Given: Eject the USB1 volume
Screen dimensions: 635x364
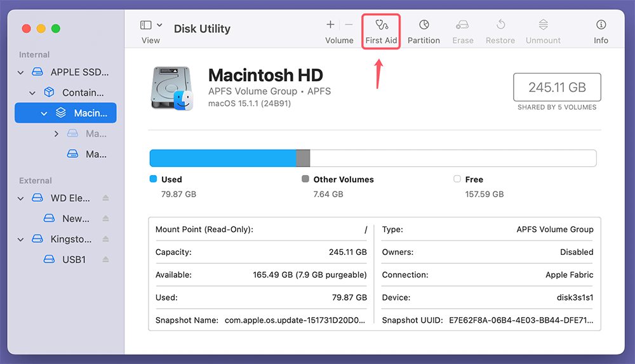Looking at the screenshot, I should tap(106, 259).
